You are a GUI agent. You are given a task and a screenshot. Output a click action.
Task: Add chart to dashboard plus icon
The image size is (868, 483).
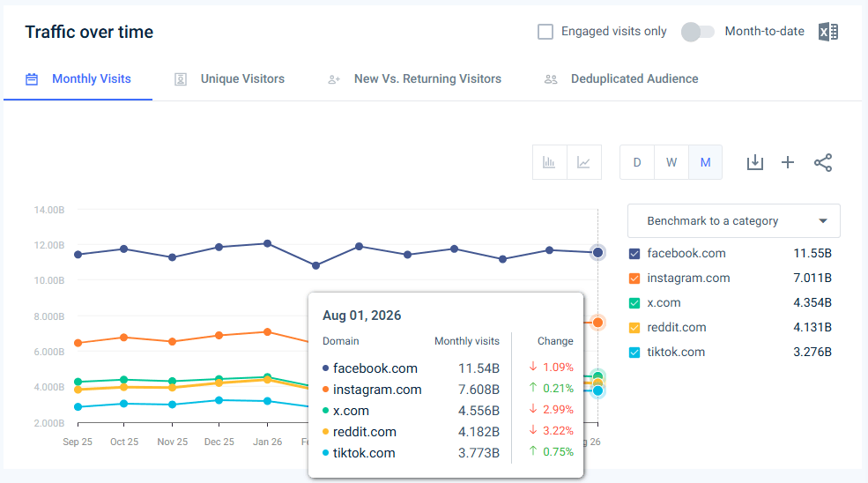coord(788,162)
